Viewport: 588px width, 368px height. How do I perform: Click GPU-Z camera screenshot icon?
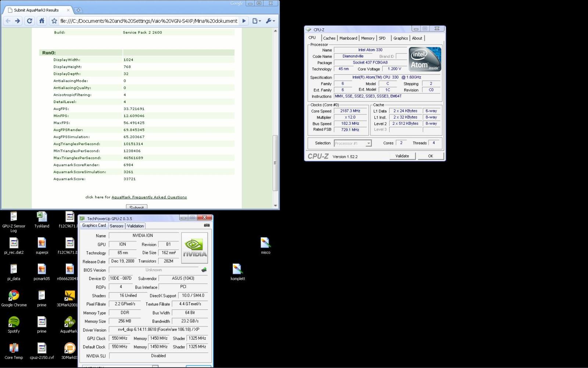pyautogui.click(x=207, y=226)
